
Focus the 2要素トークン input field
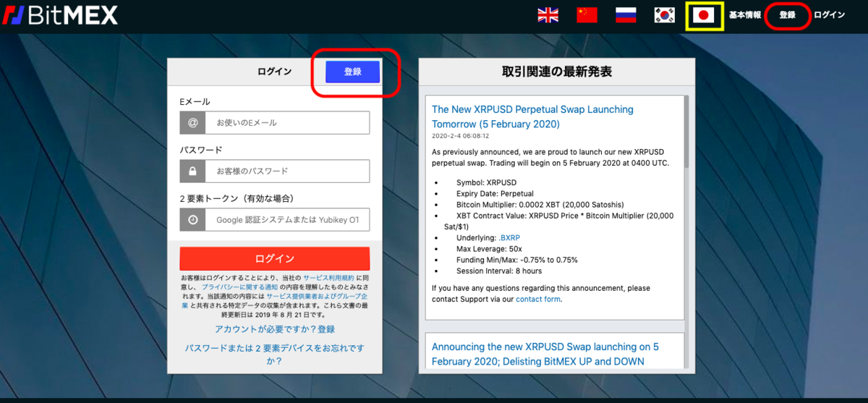click(287, 220)
